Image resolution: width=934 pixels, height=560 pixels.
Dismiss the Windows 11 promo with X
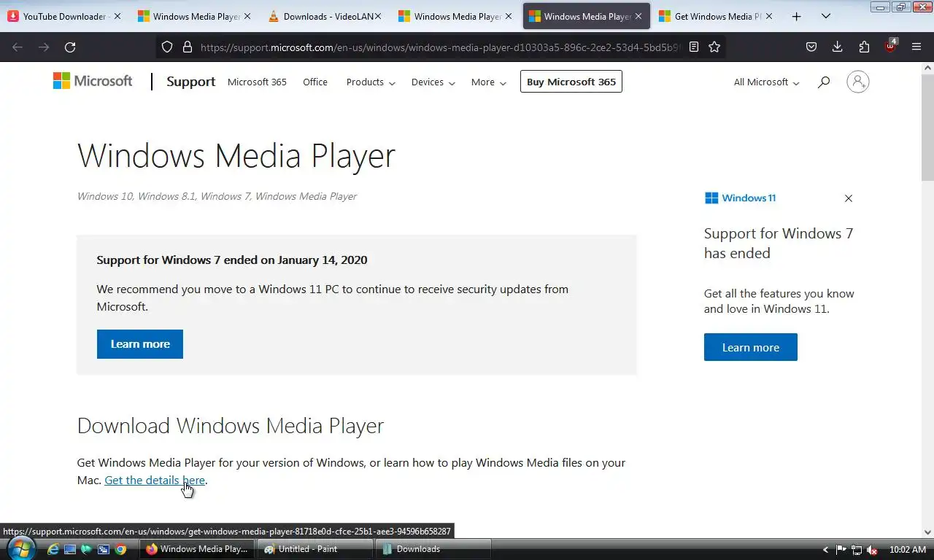(849, 198)
